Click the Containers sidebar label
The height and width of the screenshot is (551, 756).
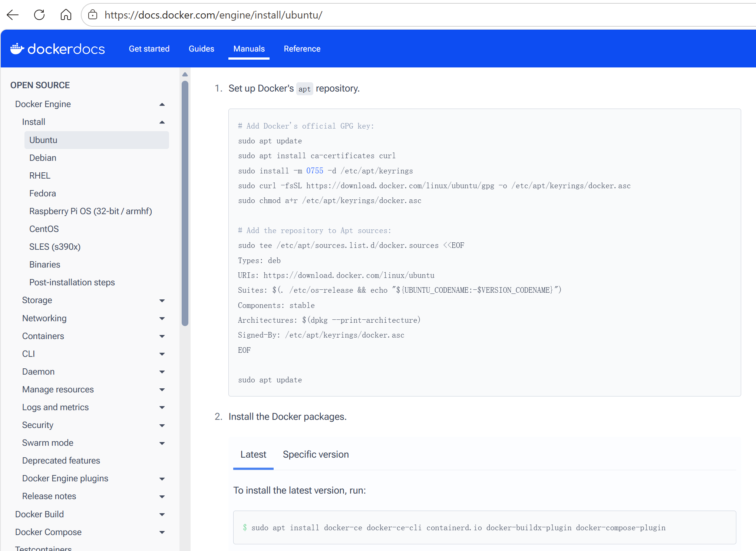(43, 336)
